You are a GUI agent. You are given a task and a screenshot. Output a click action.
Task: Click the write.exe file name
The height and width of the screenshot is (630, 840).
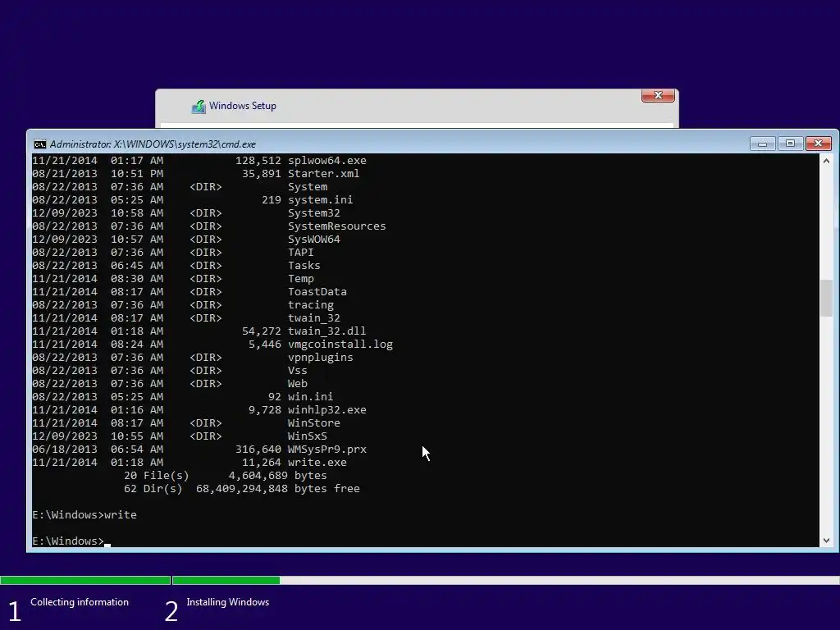(317, 463)
